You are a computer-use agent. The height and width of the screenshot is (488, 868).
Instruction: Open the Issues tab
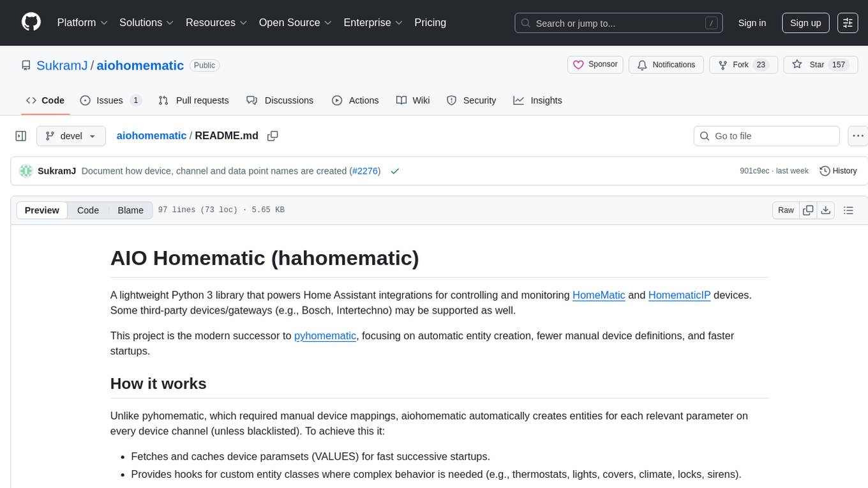110,100
